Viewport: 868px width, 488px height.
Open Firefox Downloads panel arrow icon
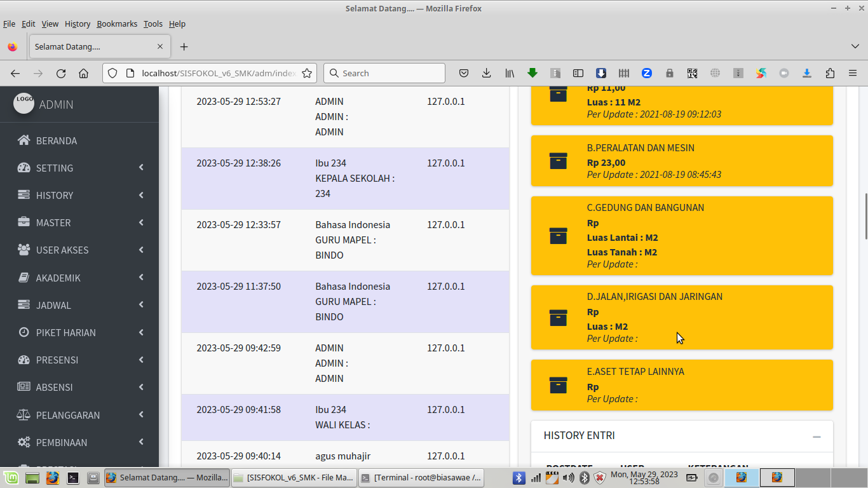pyautogui.click(x=487, y=73)
